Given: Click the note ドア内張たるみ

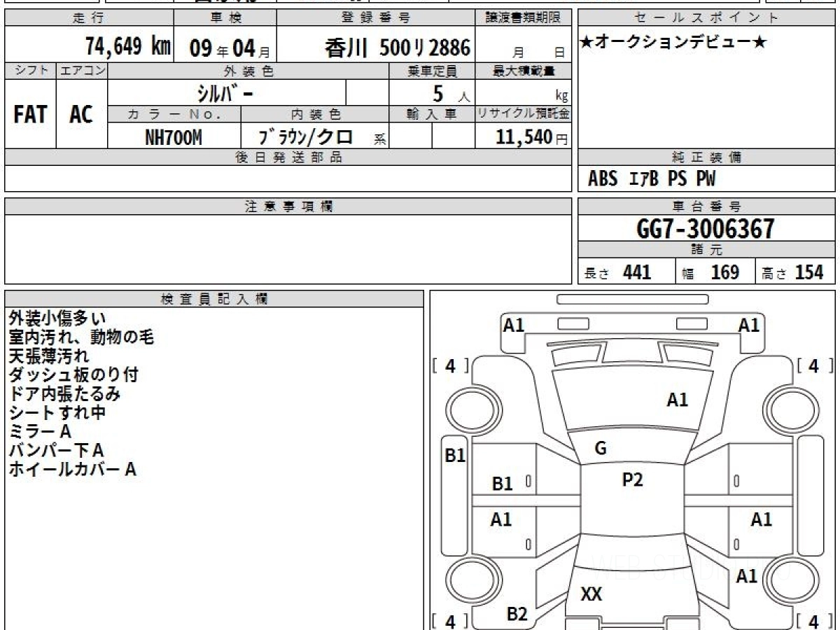Looking at the screenshot, I should pyautogui.click(x=64, y=394).
